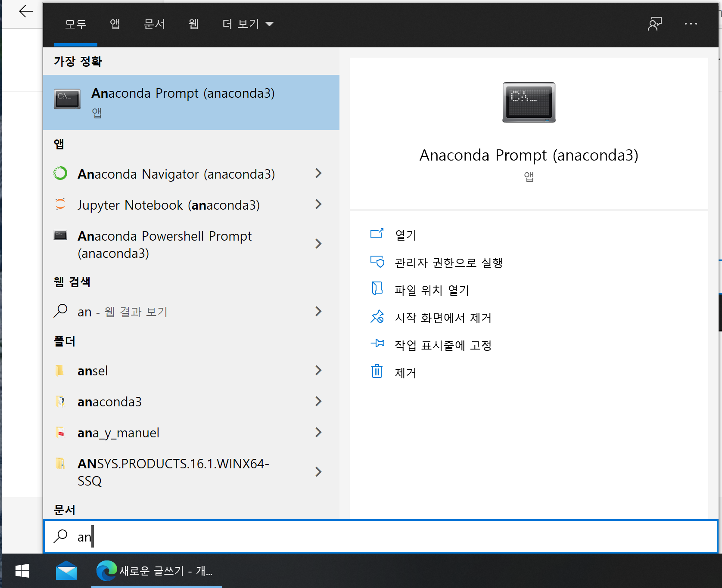Click the Anaconda Prompt best-match icon

(67, 99)
